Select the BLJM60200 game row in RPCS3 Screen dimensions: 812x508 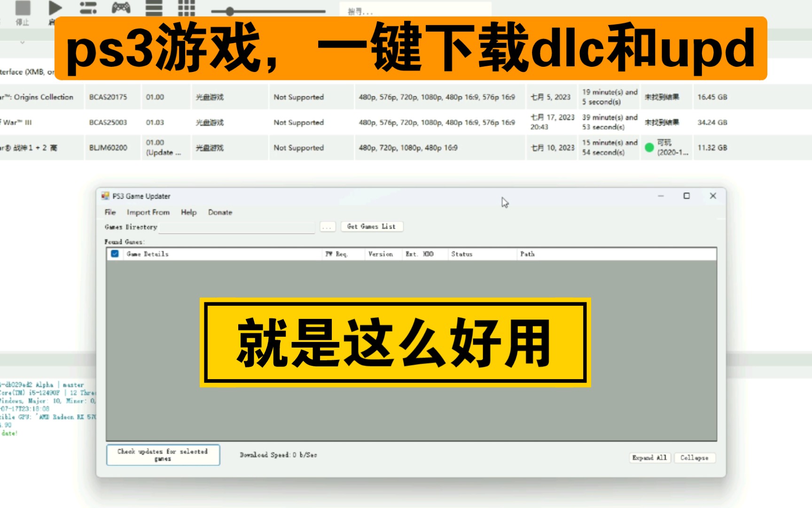pos(406,148)
